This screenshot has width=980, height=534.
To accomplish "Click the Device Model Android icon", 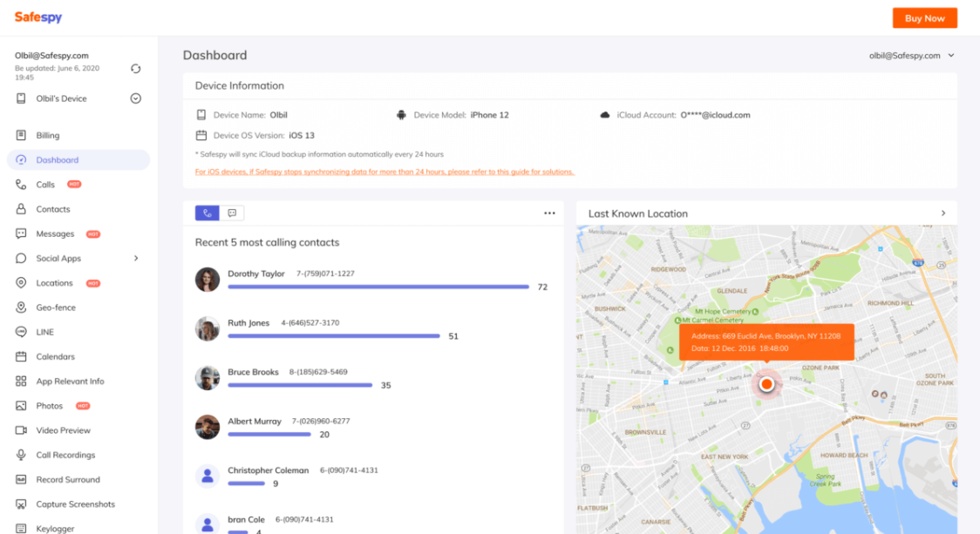I will pos(401,115).
